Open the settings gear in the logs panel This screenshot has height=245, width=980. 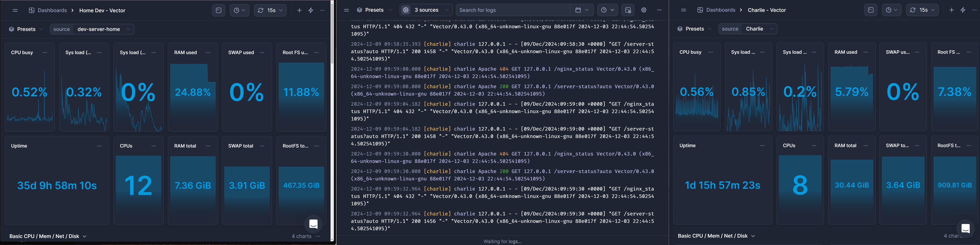point(644,10)
